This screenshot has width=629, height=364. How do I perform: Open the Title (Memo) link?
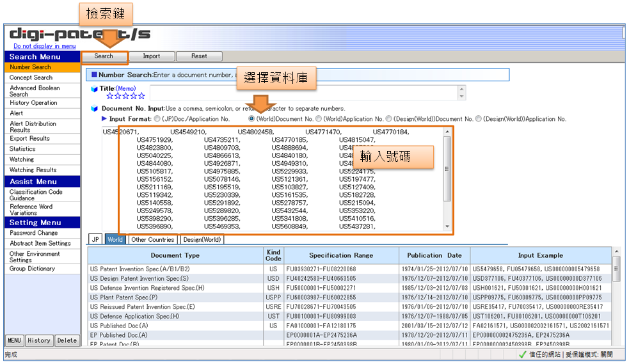[126, 88]
